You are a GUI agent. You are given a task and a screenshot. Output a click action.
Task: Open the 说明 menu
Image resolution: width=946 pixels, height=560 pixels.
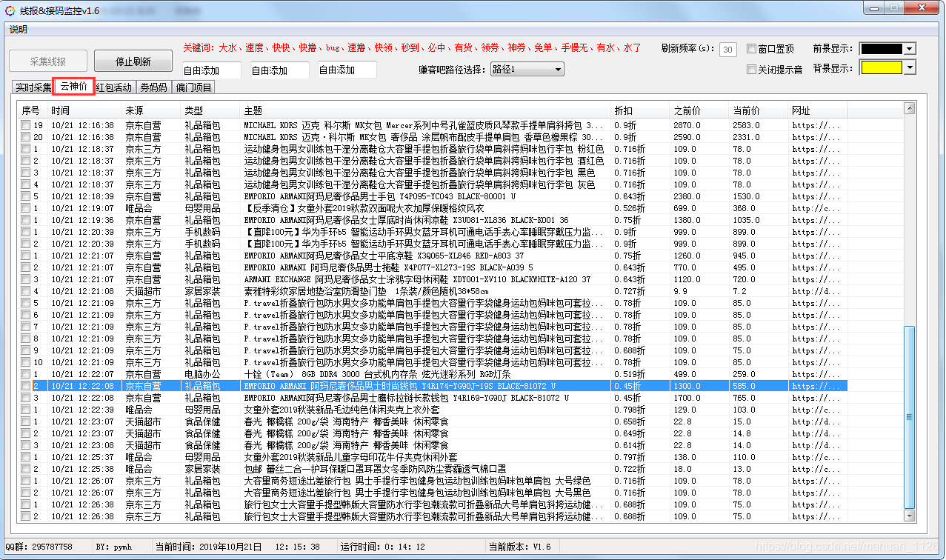[18, 30]
